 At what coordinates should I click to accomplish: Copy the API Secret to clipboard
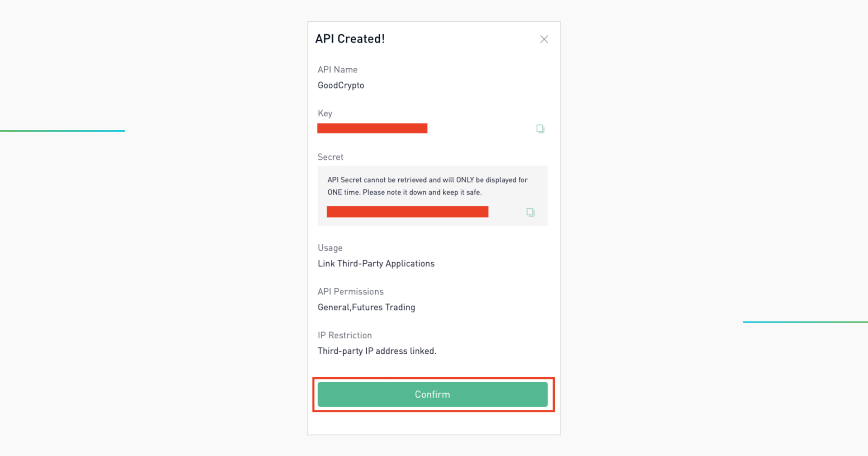530,212
